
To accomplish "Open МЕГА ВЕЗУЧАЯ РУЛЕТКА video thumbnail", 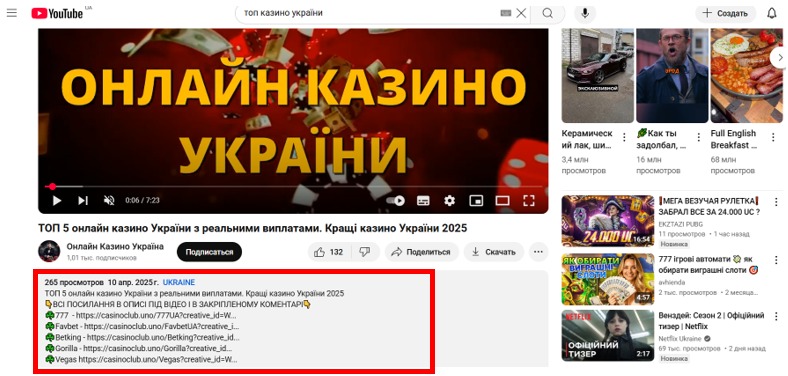I will (x=608, y=221).
